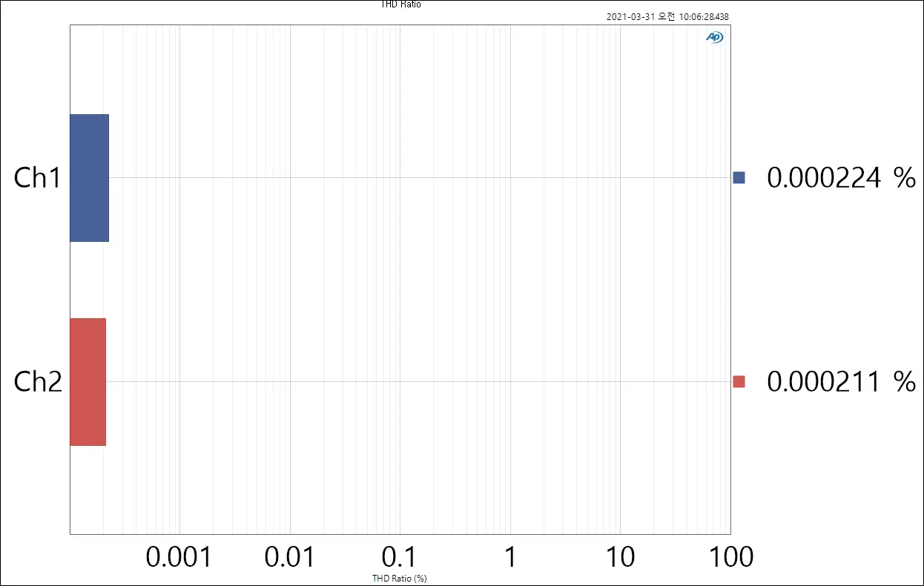Select the Ch2 channel label
Viewport: 924px width, 586px height.
(37, 382)
